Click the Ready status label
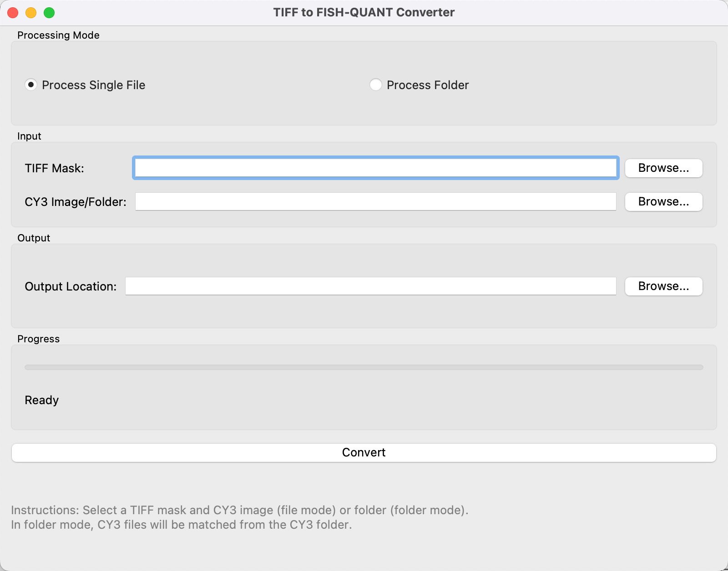Image resolution: width=728 pixels, height=571 pixels. [42, 400]
